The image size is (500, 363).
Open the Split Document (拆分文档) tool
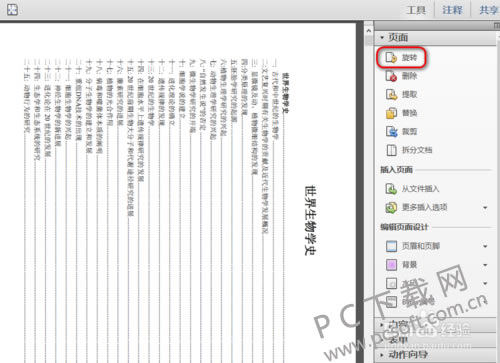[409, 150]
